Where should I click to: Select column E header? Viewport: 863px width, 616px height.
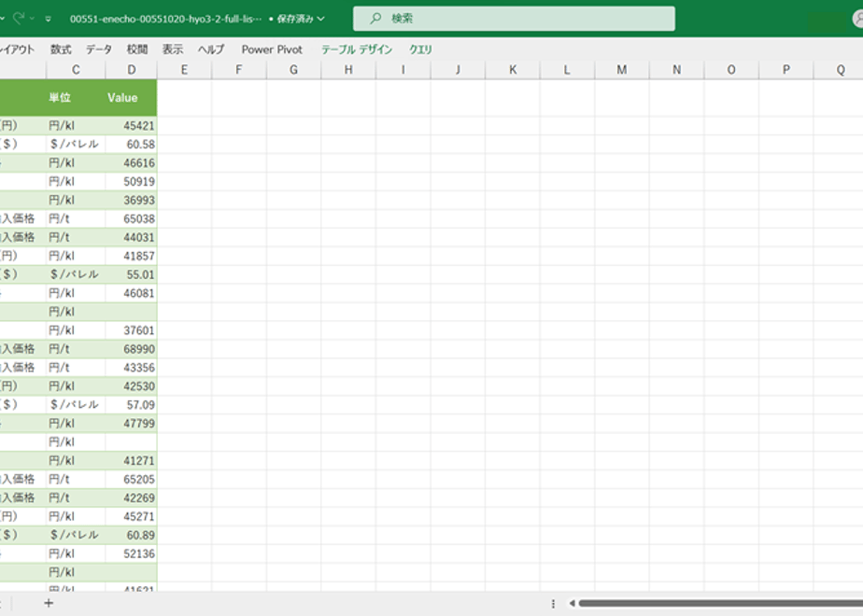(x=184, y=70)
